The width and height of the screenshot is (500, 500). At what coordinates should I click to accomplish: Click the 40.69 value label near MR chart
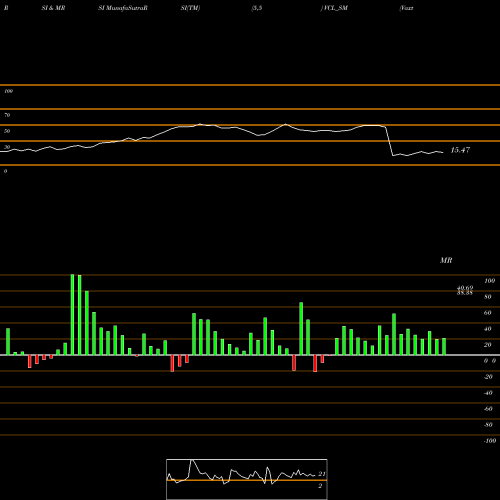(x=465, y=288)
